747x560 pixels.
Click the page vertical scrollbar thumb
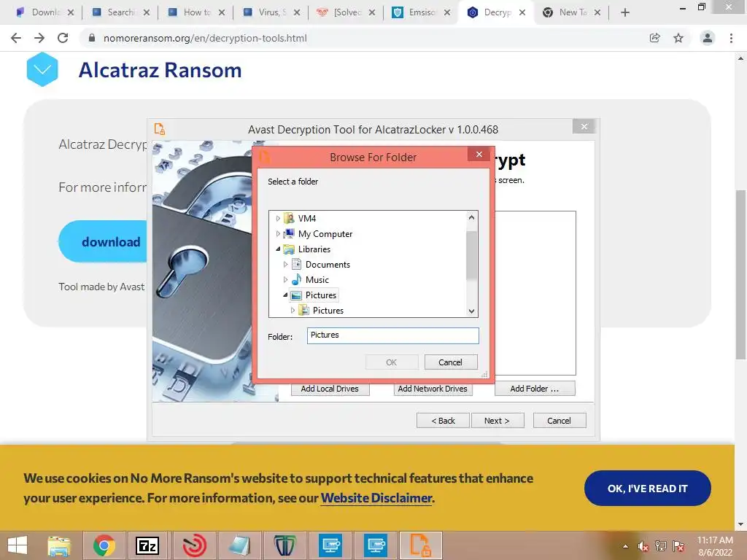tap(740, 274)
